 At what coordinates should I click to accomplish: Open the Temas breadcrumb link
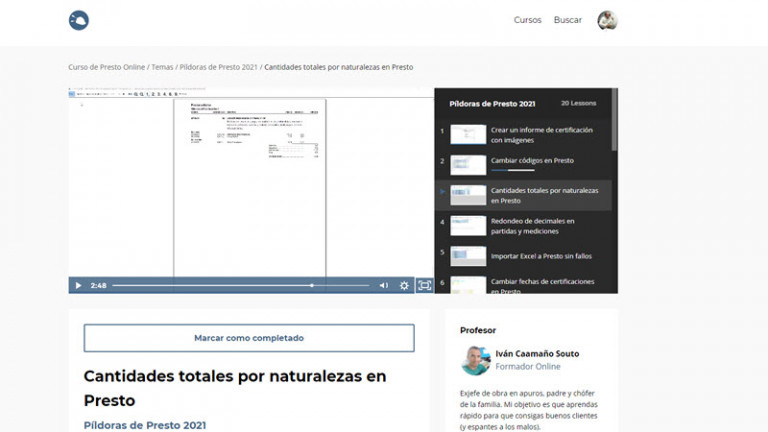(x=162, y=67)
